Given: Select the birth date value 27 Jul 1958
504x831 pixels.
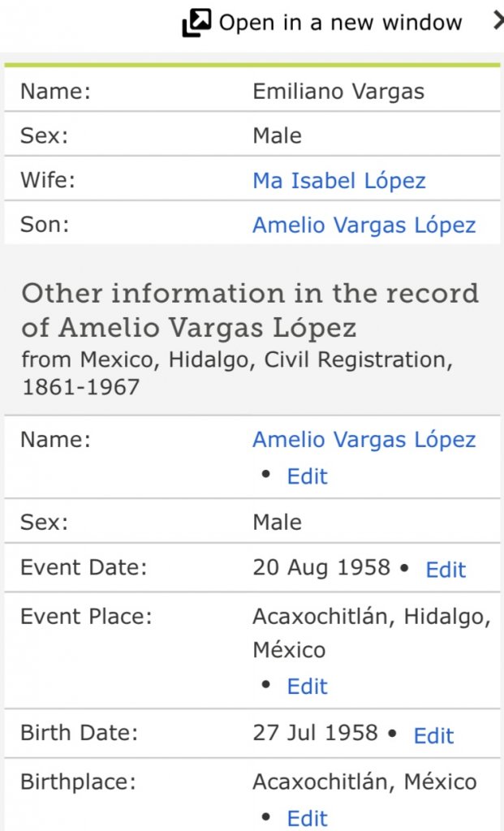Looking at the screenshot, I should (x=315, y=734).
